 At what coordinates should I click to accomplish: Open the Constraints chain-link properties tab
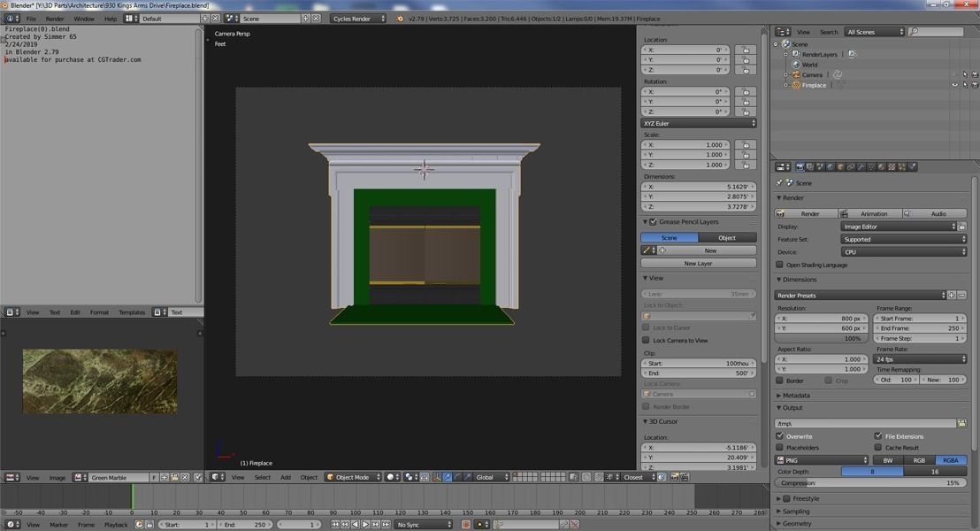(851, 166)
